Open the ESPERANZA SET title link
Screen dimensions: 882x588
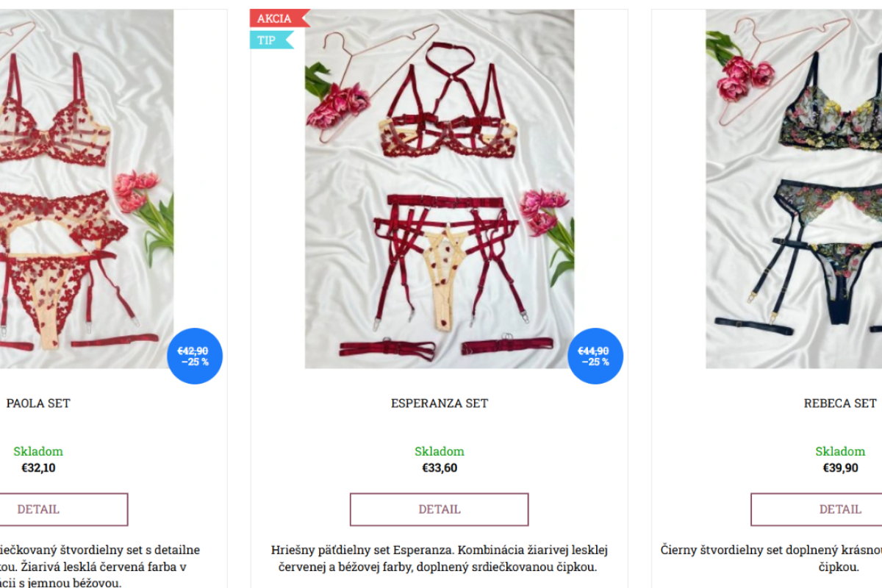click(x=440, y=403)
